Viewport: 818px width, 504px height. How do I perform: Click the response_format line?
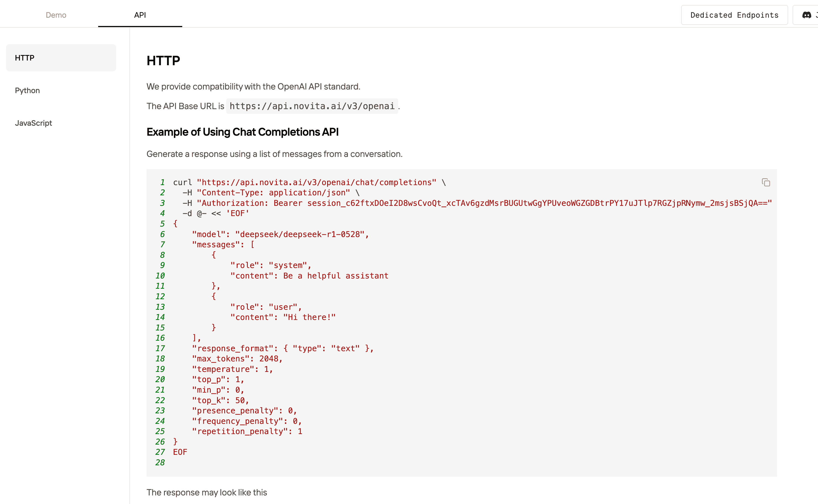tap(283, 348)
